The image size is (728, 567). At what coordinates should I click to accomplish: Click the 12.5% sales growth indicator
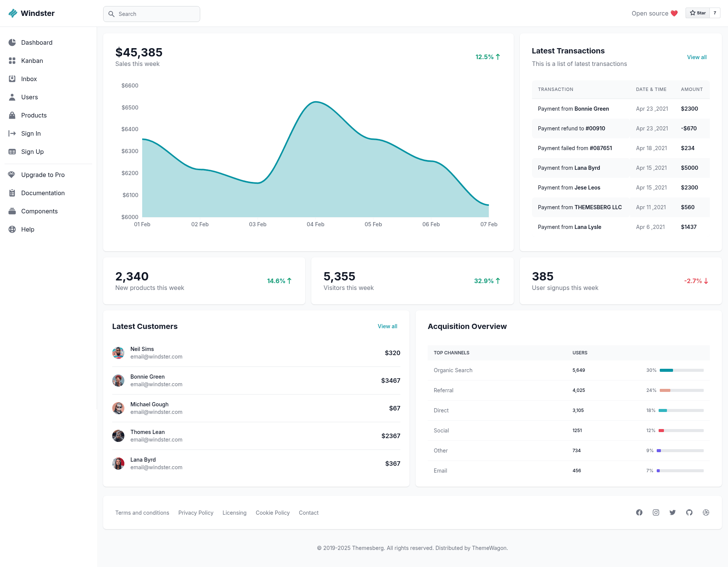pyautogui.click(x=488, y=57)
